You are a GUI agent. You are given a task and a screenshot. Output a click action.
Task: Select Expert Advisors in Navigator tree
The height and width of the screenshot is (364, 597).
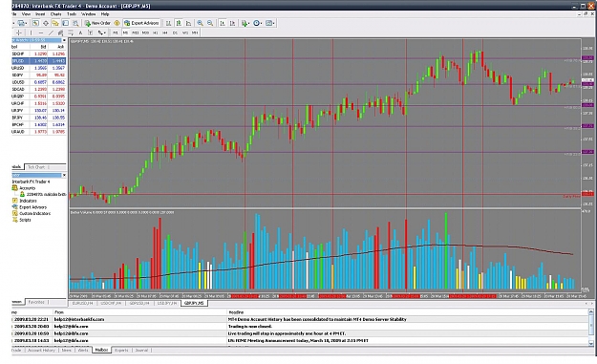pos(32,207)
